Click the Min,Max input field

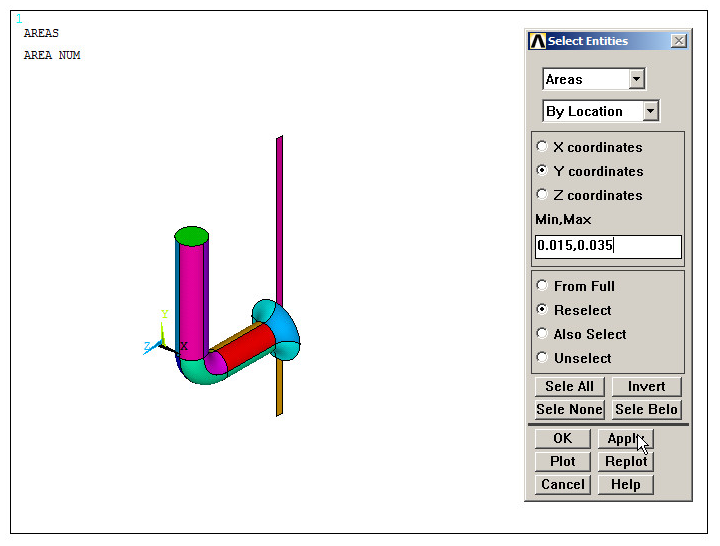(608, 247)
